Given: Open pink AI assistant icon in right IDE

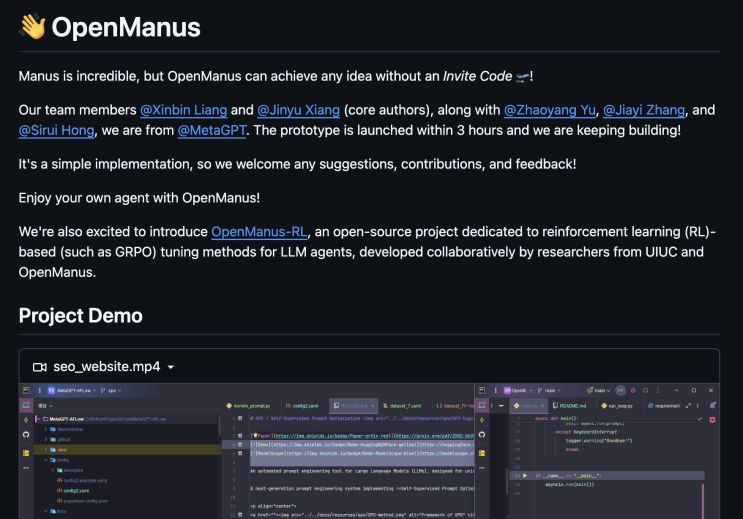Looking at the screenshot, I should [x=712, y=420].
